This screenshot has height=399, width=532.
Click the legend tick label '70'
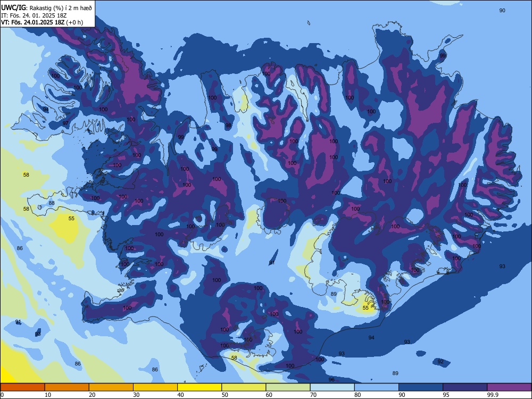[313, 395]
